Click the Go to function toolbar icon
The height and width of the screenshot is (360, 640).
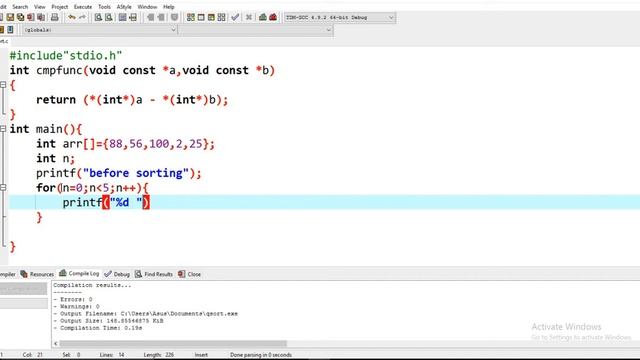click(122, 17)
